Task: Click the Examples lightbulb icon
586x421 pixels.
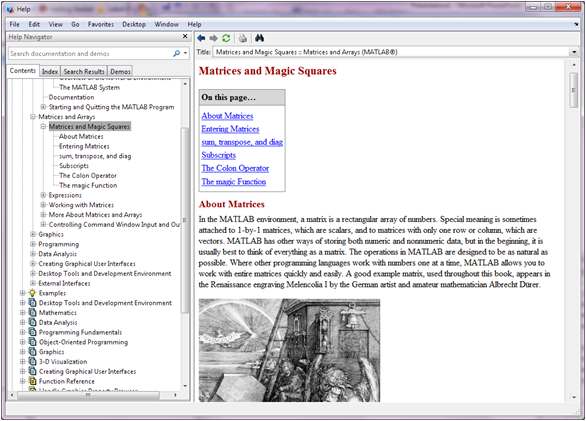Action: click(33, 293)
